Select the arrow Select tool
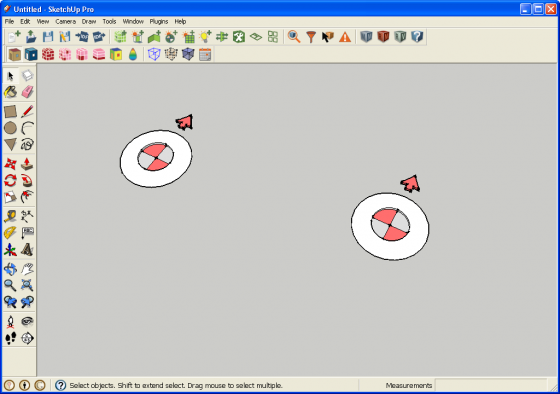The width and height of the screenshot is (560, 394). [10, 76]
